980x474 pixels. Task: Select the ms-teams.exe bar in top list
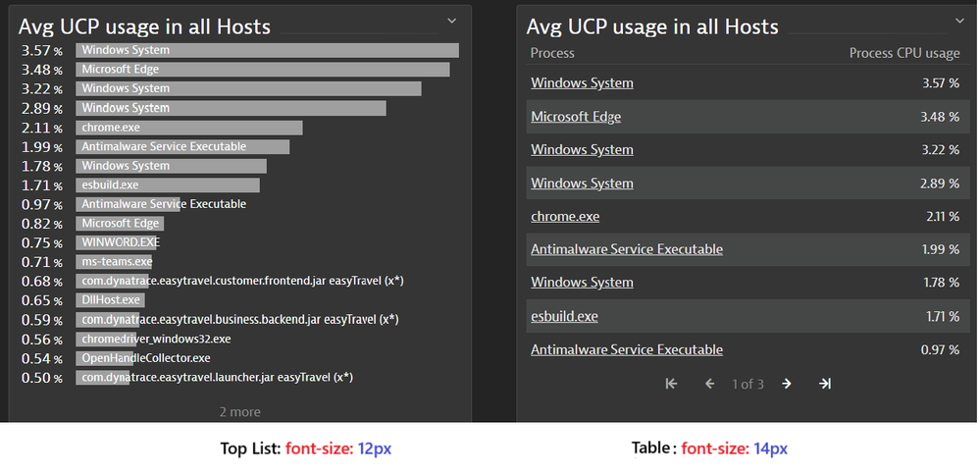117,262
